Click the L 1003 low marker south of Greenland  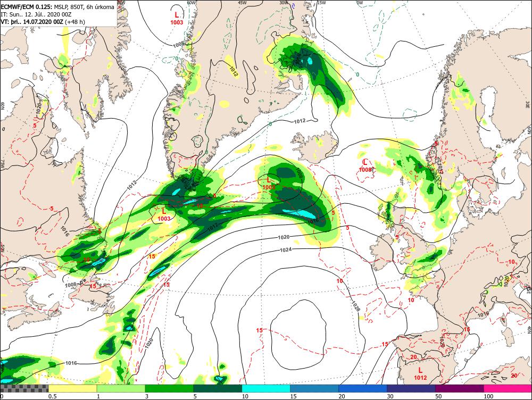(164, 215)
